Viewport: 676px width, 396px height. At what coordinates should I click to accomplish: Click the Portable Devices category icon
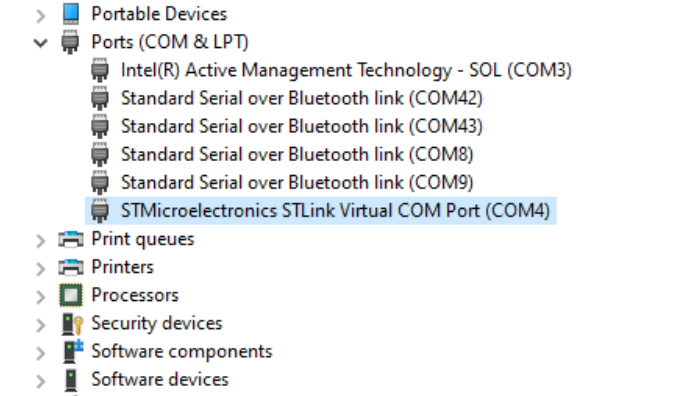tap(71, 13)
